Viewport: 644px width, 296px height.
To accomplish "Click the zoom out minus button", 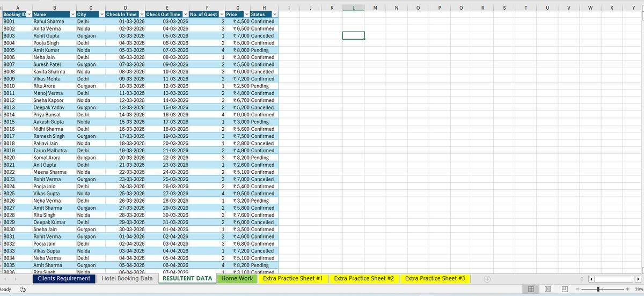I will (x=577, y=289).
